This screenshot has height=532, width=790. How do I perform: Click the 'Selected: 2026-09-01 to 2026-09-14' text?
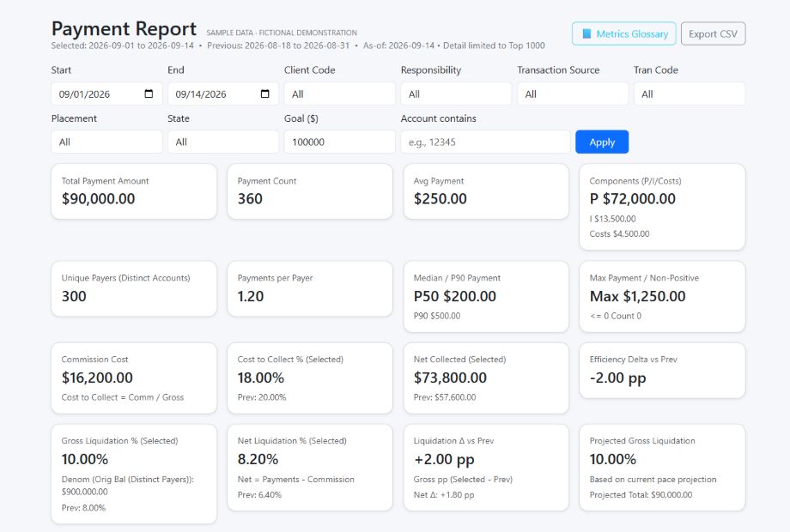123,45
